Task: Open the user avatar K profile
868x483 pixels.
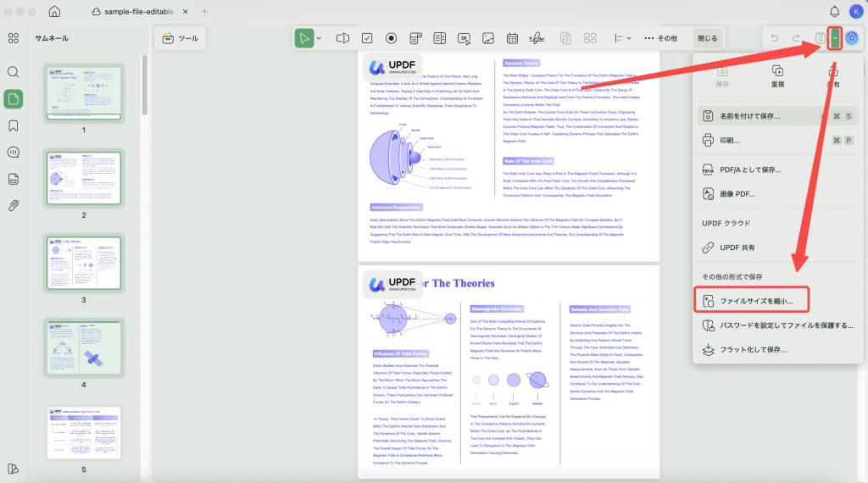Action: (856, 11)
